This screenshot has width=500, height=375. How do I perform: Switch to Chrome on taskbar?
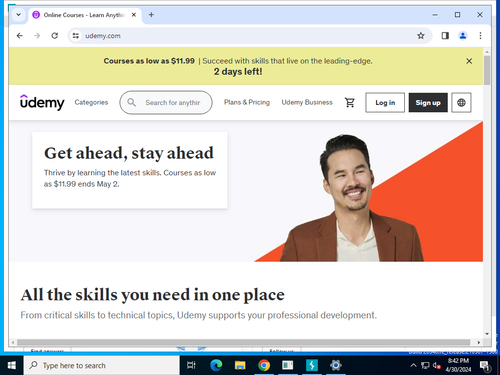pos(264,365)
